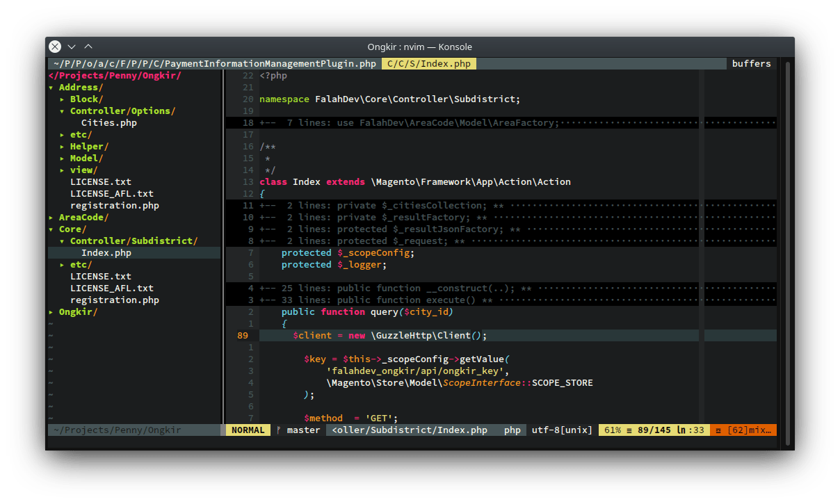Click 'public function query($city_id)' line
This screenshot has height=504, width=840.
[368, 312]
